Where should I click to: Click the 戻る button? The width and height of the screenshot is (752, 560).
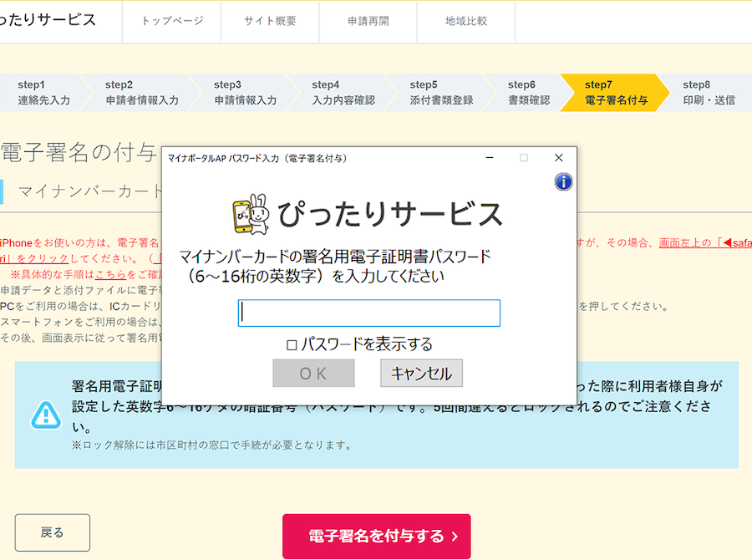[52, 532]
